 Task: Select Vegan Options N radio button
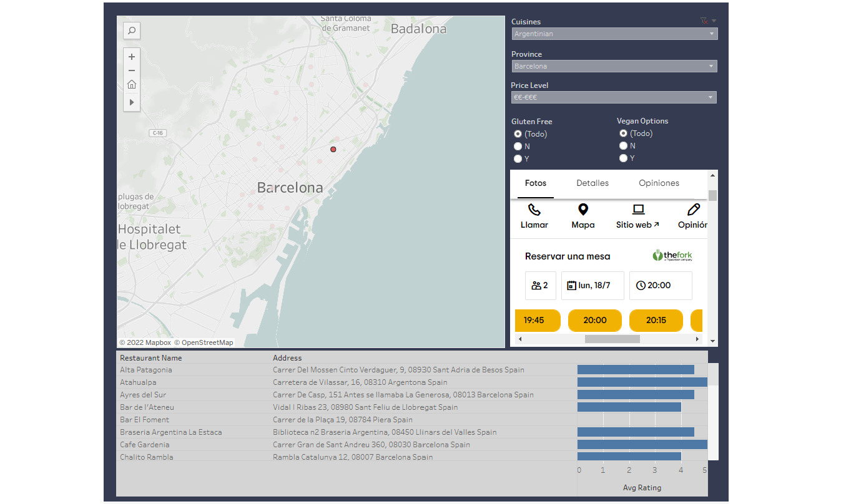tap(623, 146)
